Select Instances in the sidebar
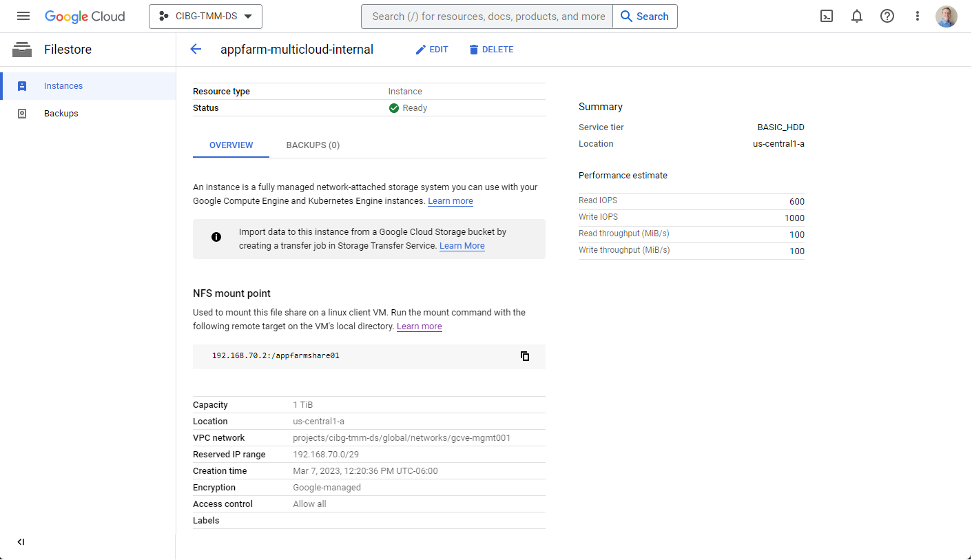Screen dimensions: 972x560 click(x=88, y=86)
